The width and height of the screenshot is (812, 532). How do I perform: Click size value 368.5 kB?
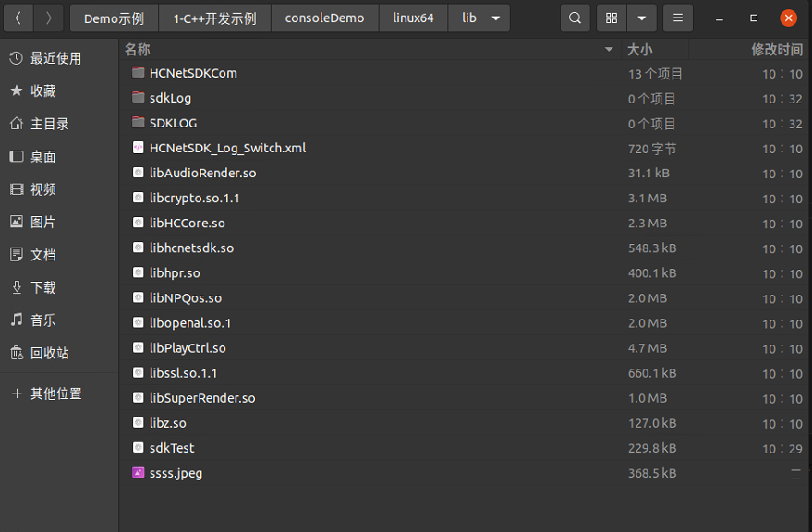(x=652, y=473)
